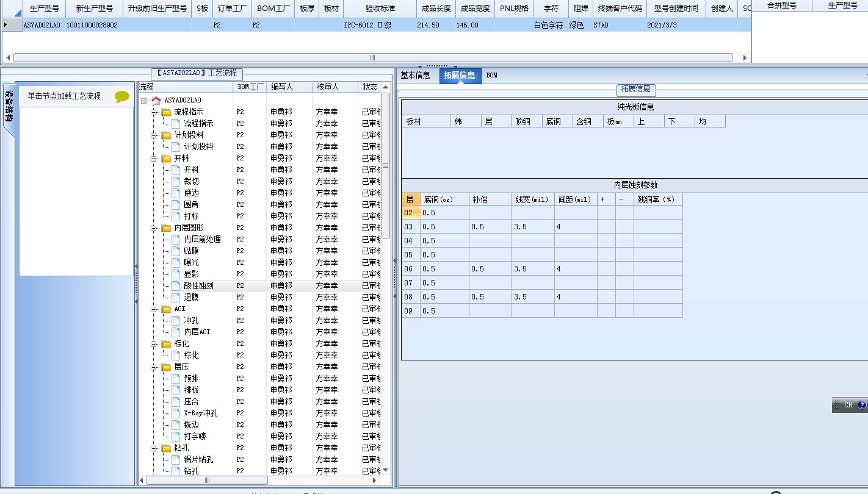Switch to the 基本信息 tab

pyautogui.click(x=415, y=76)
